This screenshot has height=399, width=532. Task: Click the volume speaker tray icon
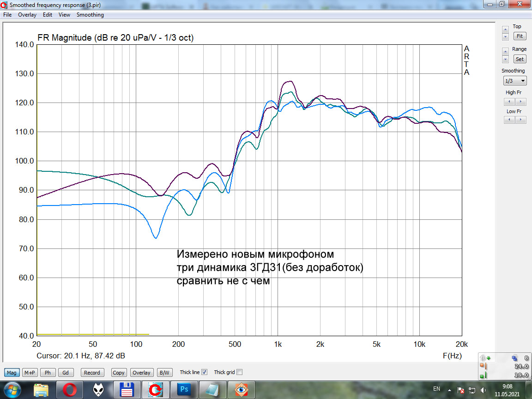(x=483, y=390)
